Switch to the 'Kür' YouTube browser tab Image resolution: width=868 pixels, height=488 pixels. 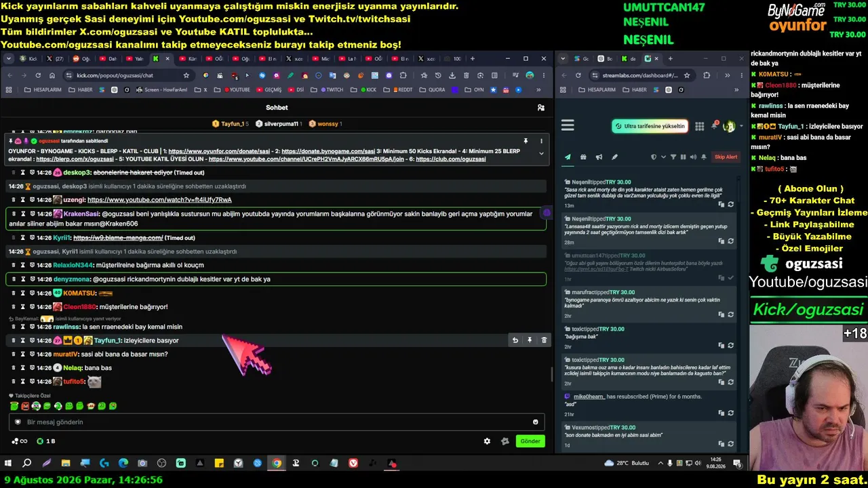[189, 59]
